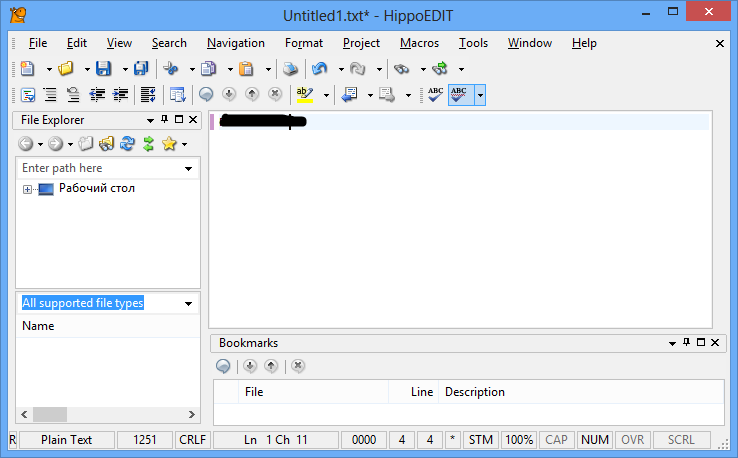Screen dimensions: 738x458
Task: Toggle OVR overwrite mode in status bar
Action: click(x=632, y=440)
